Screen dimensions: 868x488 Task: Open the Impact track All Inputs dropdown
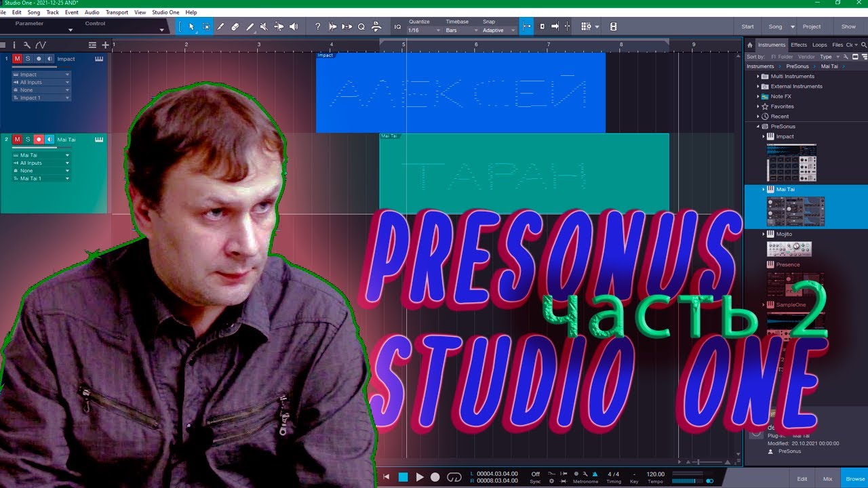pyautogui.click(x=41, y=82)
